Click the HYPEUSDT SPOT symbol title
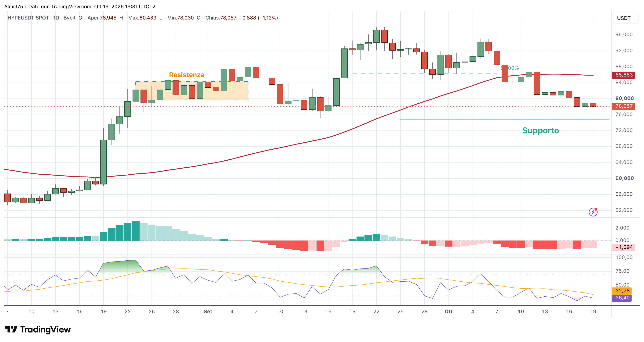The width and height of the screenshot is (644, 342). point(28,18)
